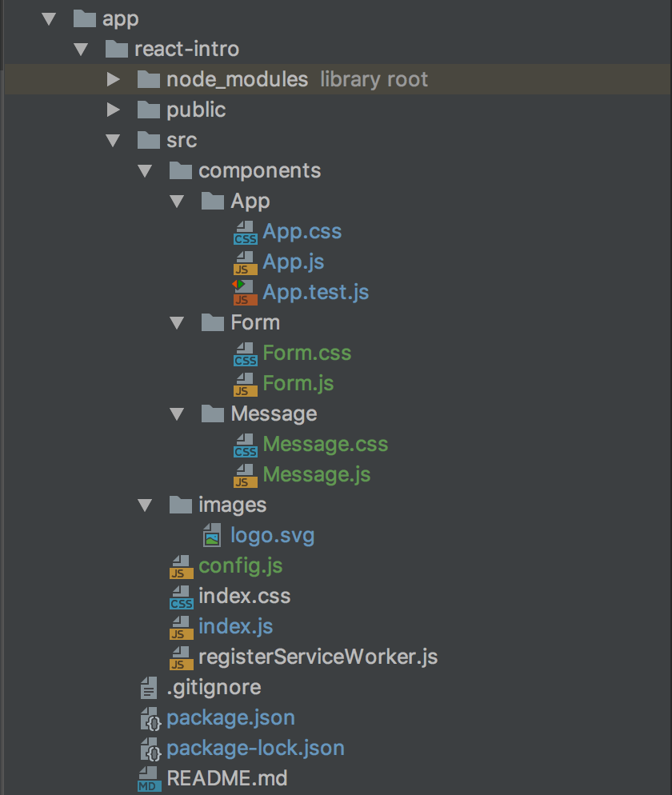This screenshot has height=795, width=672.
Task: Collapse the src folder arrow
Action: 113,141
